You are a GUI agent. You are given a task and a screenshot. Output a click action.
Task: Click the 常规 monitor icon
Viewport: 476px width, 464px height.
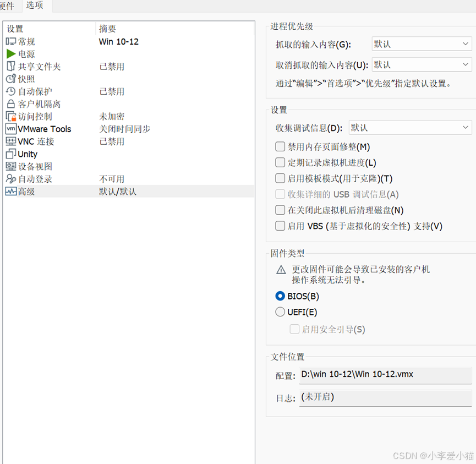click(10, 41)
